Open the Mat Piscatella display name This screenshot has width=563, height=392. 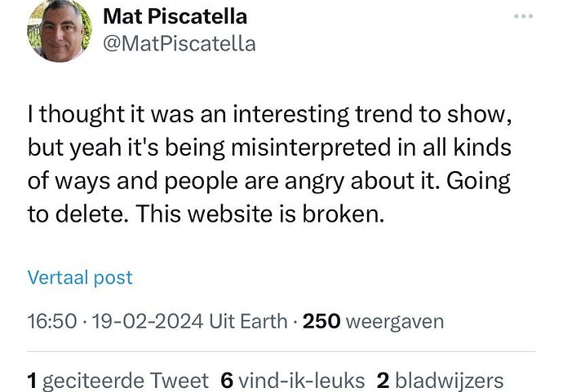click(175, 16)
